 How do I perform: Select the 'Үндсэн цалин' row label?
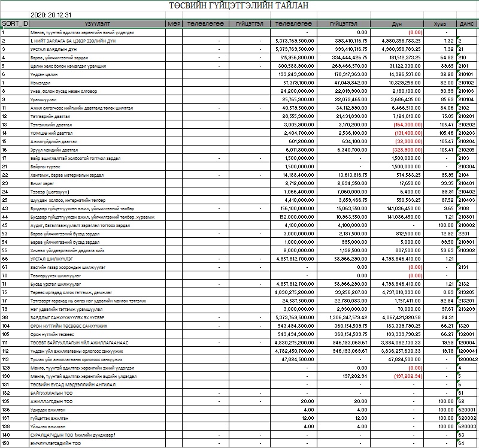point(44,74)
